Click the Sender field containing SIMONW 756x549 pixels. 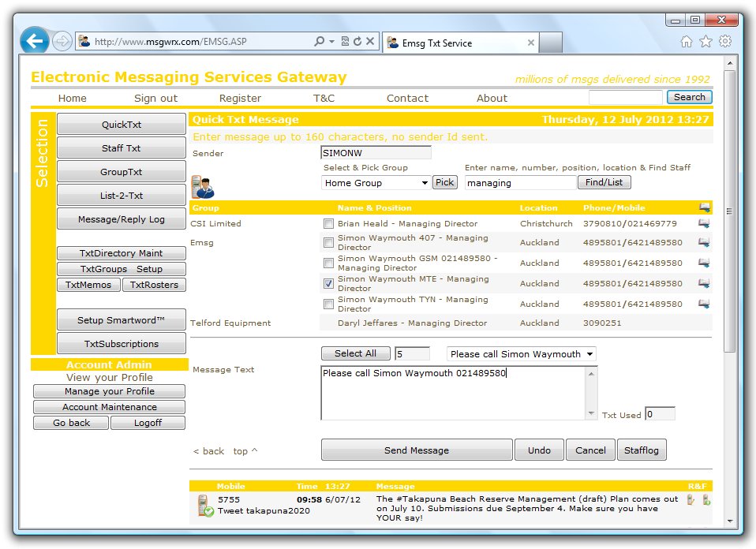[x=376, y=152]
